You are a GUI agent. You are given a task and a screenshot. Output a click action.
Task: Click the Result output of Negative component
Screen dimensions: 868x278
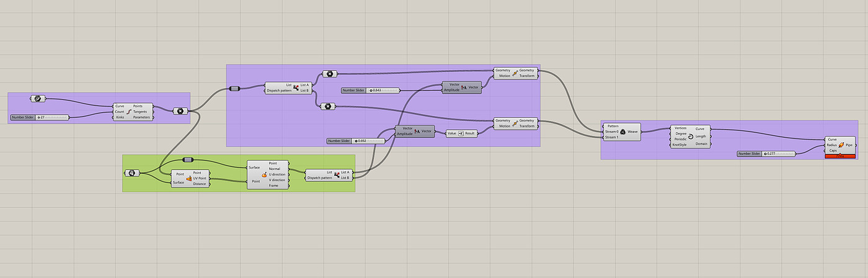470,133
